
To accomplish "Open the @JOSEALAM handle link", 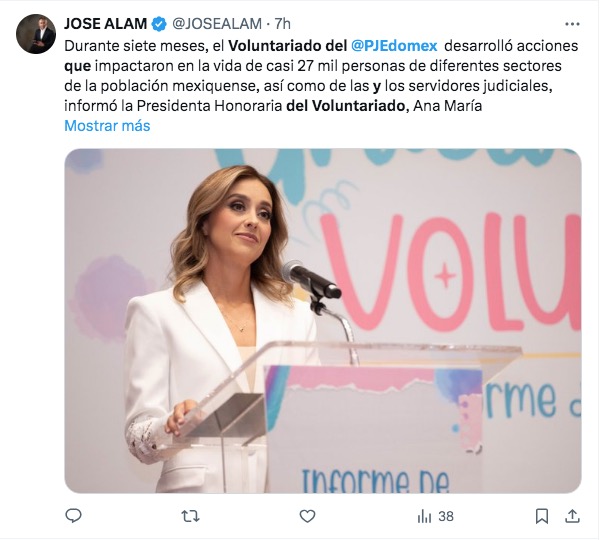I will pos(217,24).
